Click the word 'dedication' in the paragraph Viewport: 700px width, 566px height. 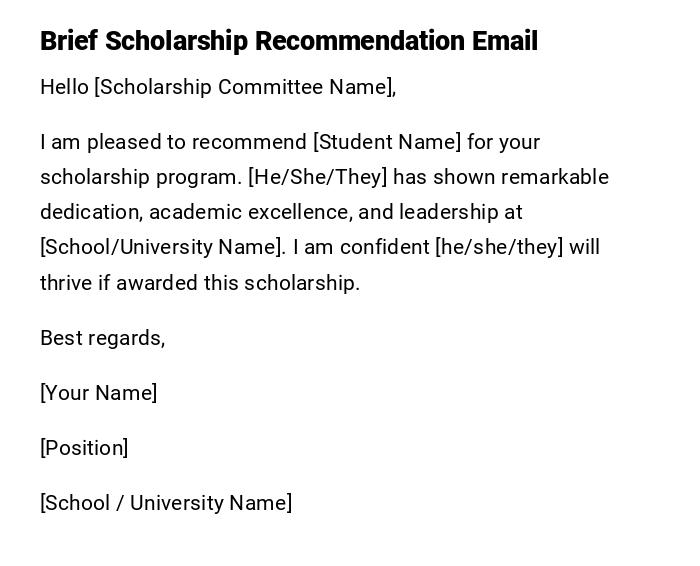89,212
